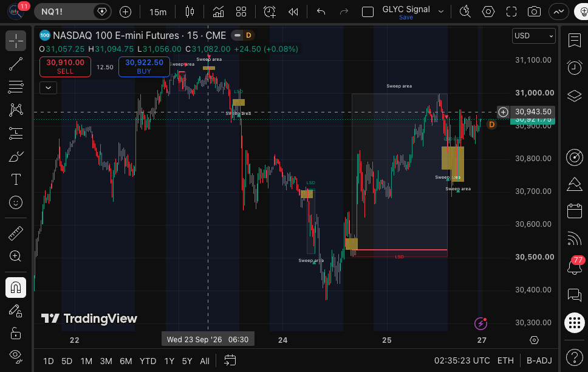The height and width of the screenshot is (372, 588).
Task: Open the Fibonacci retracement tools
Action: 16,87
